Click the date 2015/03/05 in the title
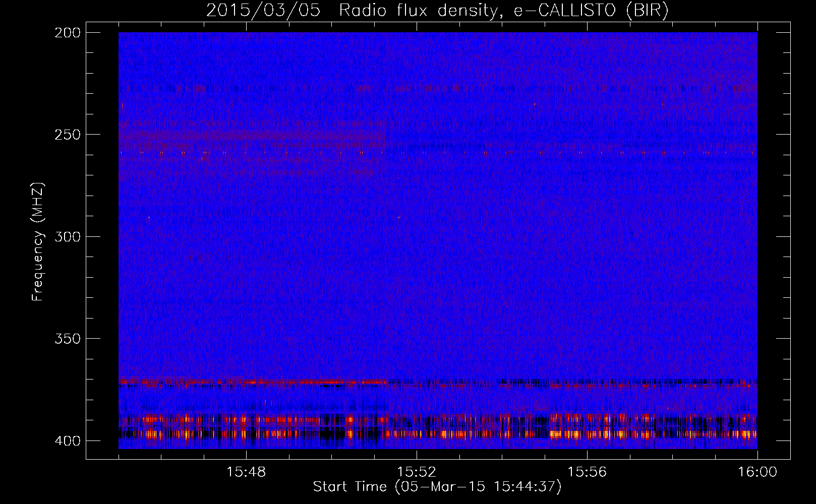Image resolution: width=816 pixels, height=504 pixels. pyautogui.click(x=263, y=11)
